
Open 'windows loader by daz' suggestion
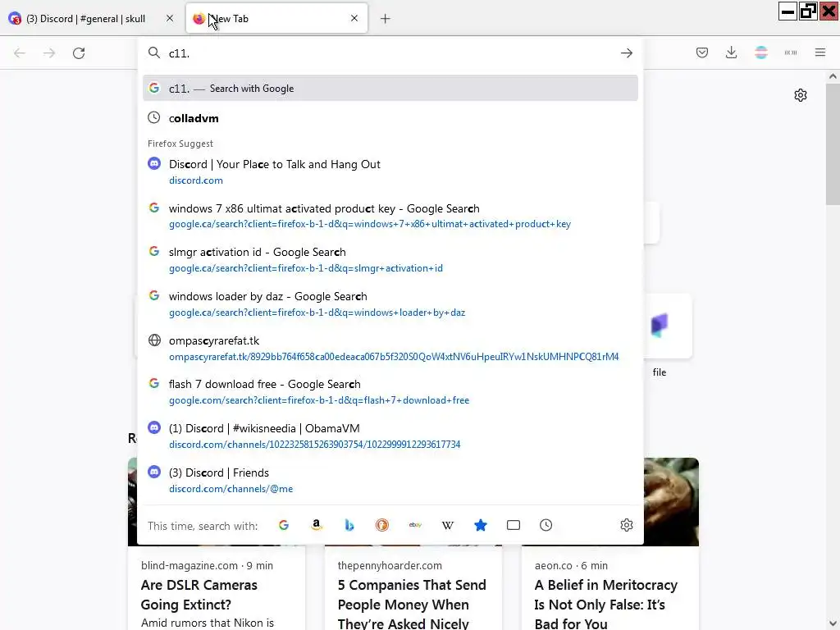[390, 304]
